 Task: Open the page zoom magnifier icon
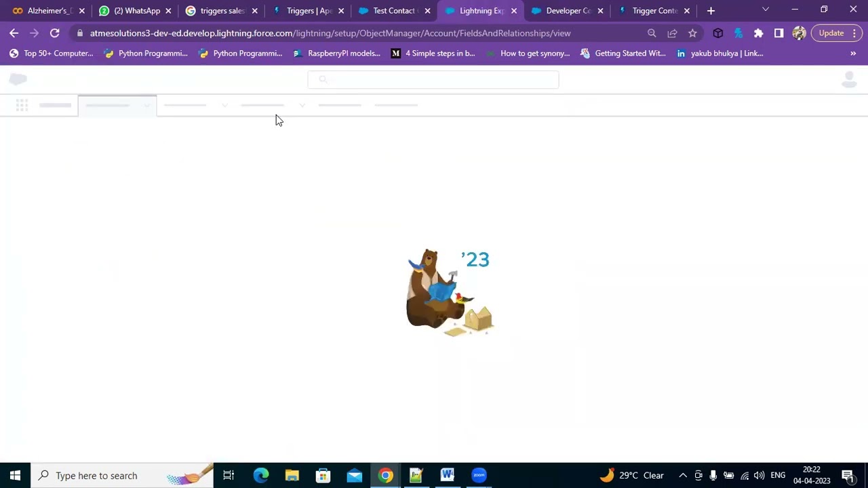[x=652, y=33]
